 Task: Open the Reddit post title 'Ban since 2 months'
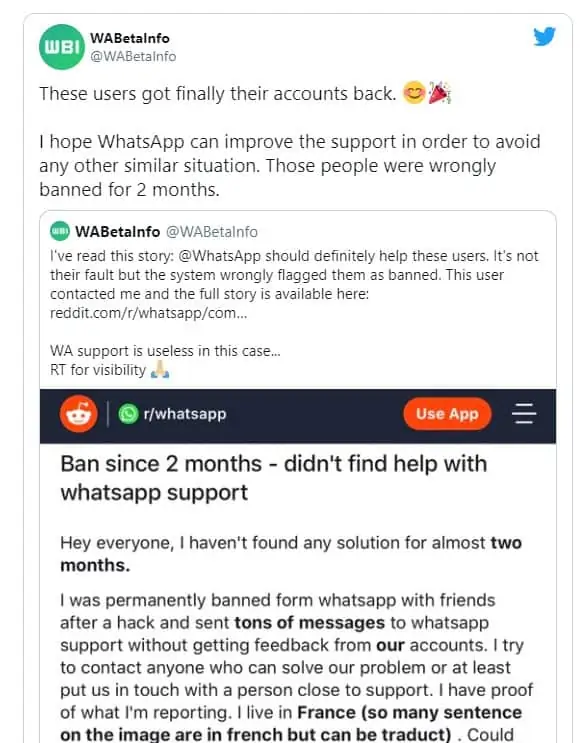point(273,478)
